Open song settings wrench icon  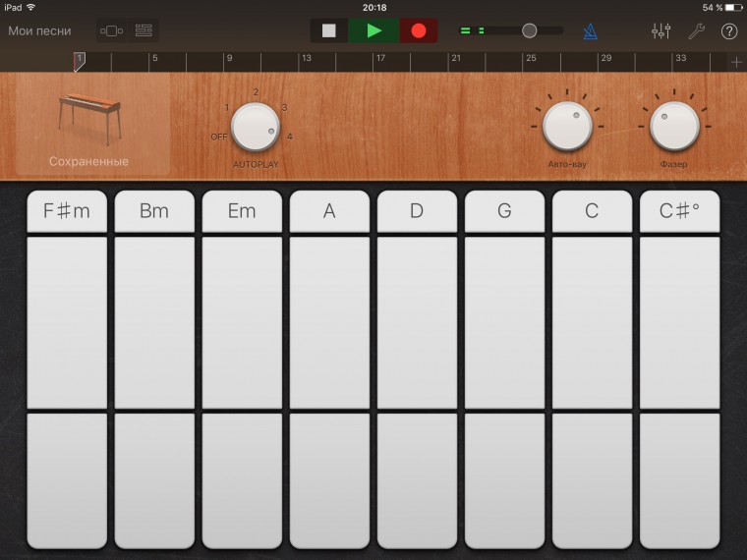[696, 31]
